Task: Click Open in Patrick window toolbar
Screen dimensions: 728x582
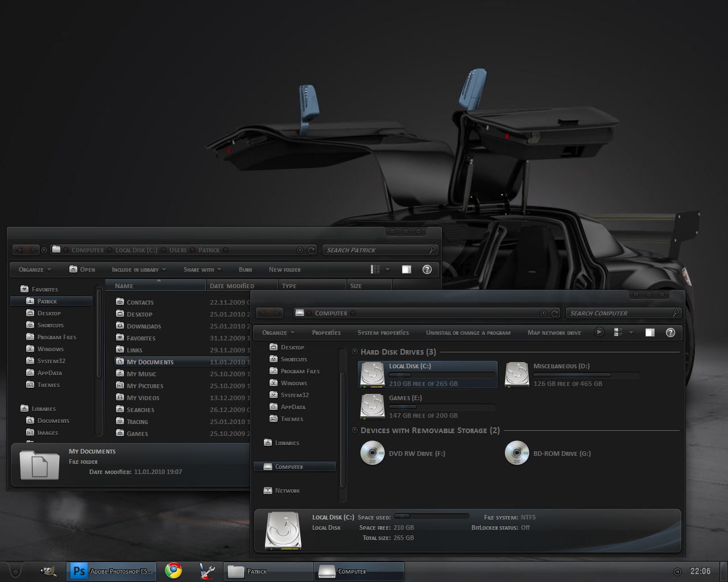Action: click(82, 269)
